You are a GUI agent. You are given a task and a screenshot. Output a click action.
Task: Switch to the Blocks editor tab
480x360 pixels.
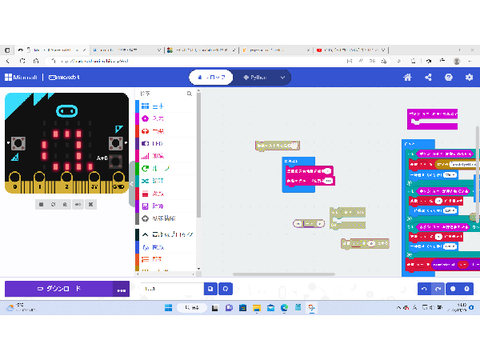(x=211, y=77)
